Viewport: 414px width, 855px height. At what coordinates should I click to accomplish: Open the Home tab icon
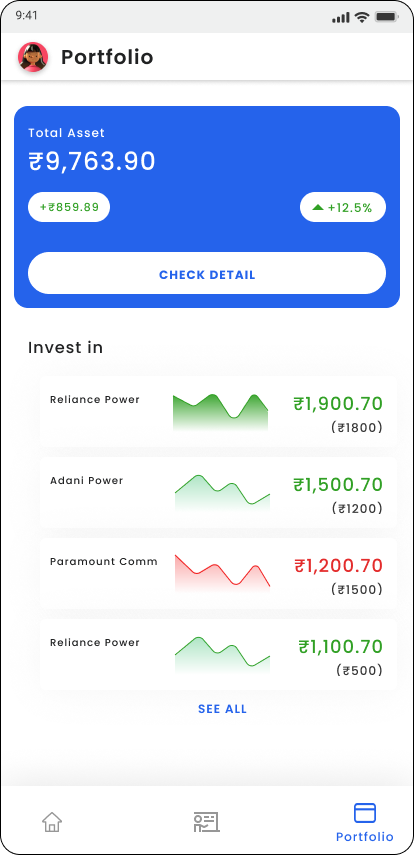[x=52, y=821]
